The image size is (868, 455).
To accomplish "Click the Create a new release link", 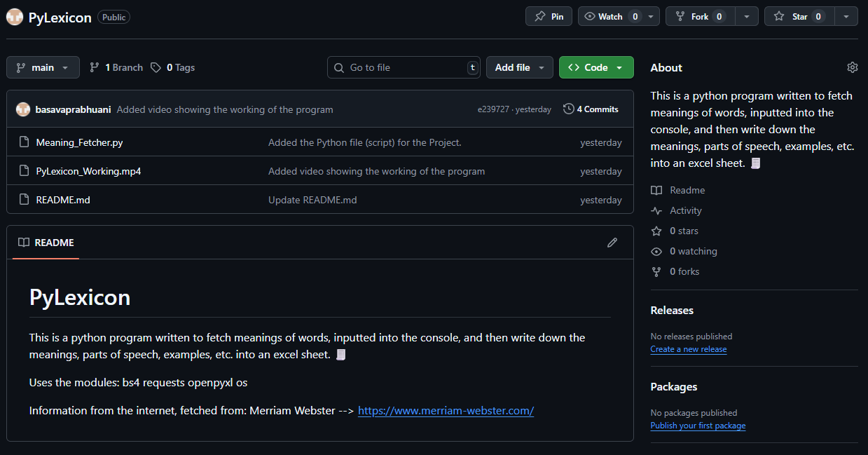I will [x=688, y=349].
